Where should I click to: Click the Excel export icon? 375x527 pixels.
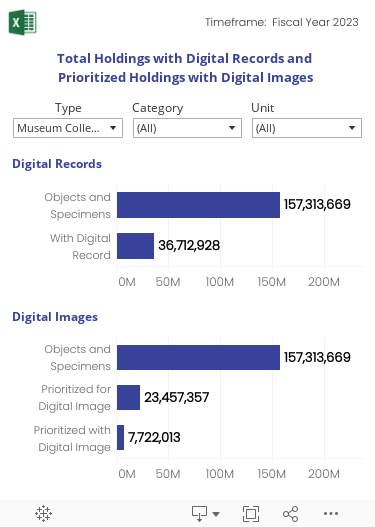23,22
